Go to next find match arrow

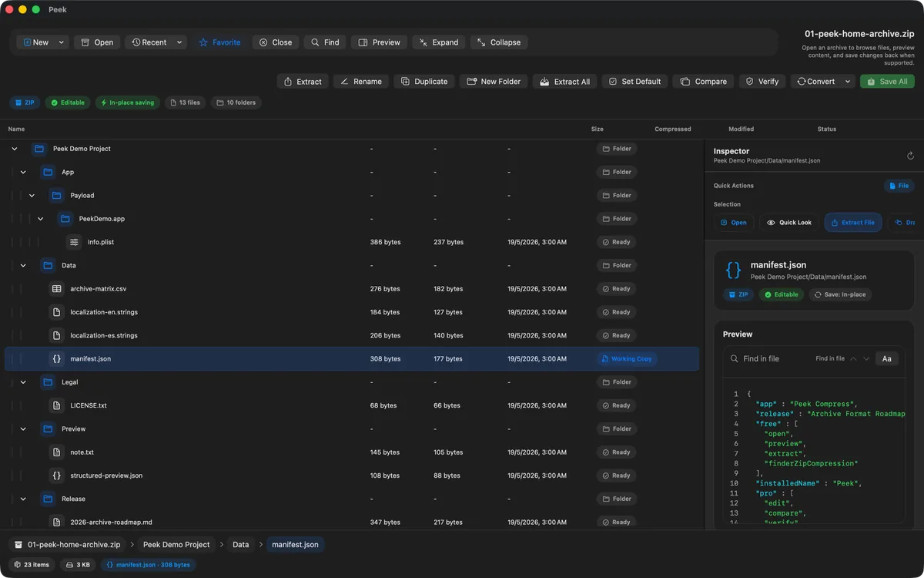click(866, 358)
